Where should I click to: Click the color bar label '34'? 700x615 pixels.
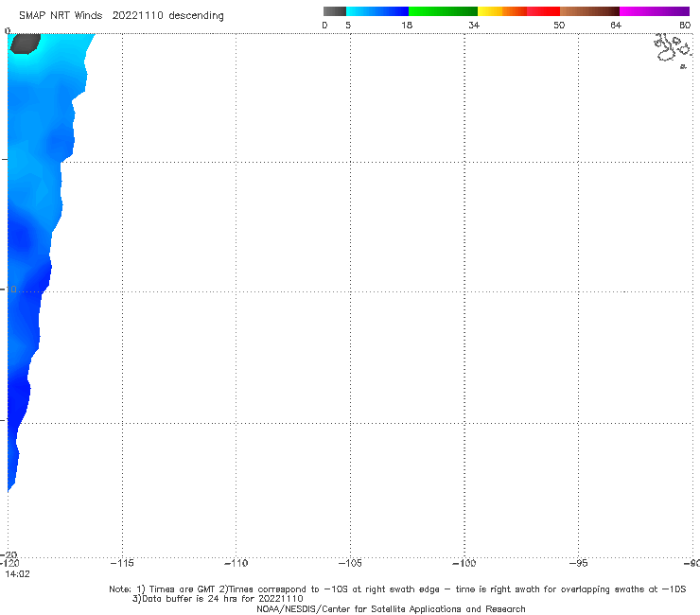click(474, 25)
